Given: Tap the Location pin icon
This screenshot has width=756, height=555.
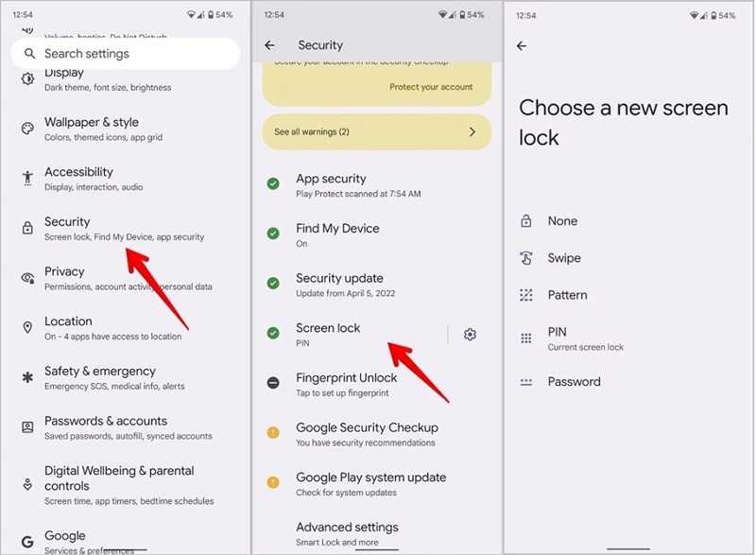Looking at the screenshot, I should tap(28, 327).
